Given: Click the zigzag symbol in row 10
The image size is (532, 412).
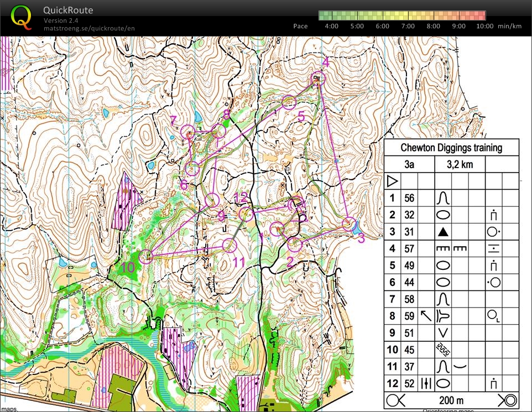Looking at the screenshot, I should tap(443, 350).
